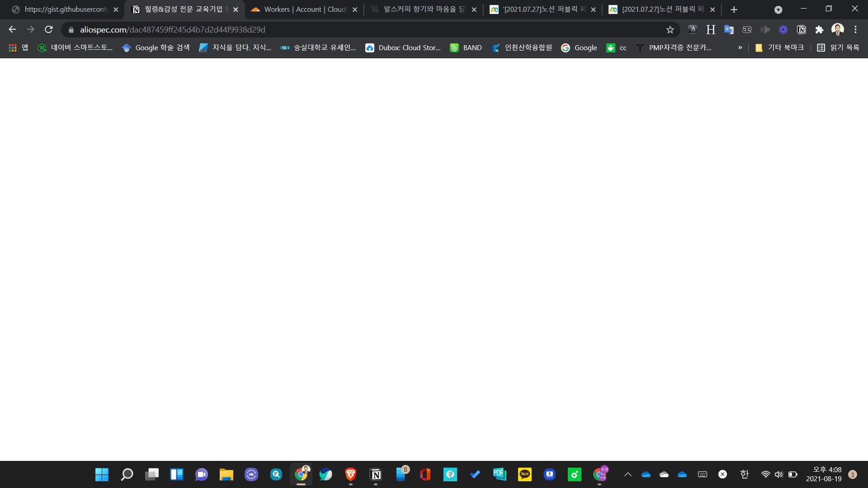This screenshot has width=868, height=488.
Task: Show hidden system tray icons
Action: tap(627, 474)
